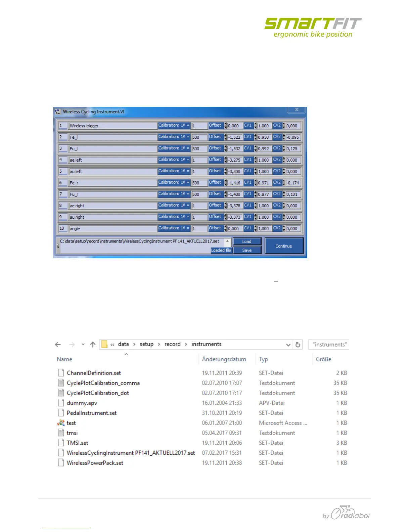Click the Wireless Cycling Instrument title bar icon
Viewport: 411px width, 532px height.
pyautogui.click(x=58, y=112)
